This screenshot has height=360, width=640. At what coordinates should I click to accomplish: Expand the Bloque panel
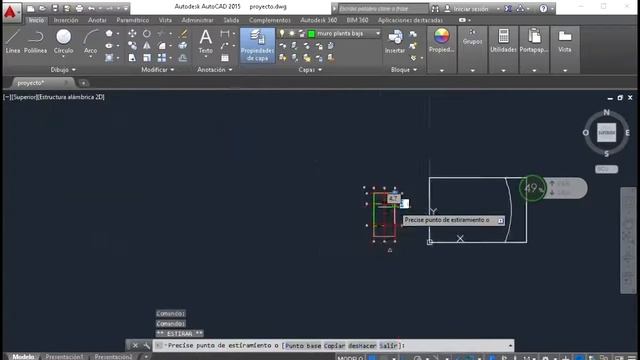point(404,70)
